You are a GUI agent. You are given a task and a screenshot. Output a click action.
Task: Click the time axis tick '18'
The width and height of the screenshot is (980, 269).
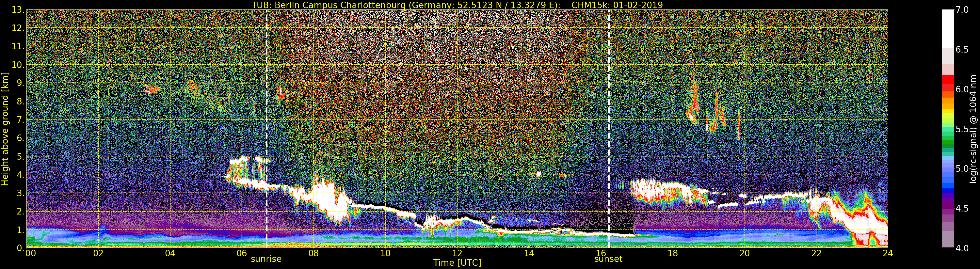pos(673,253)
